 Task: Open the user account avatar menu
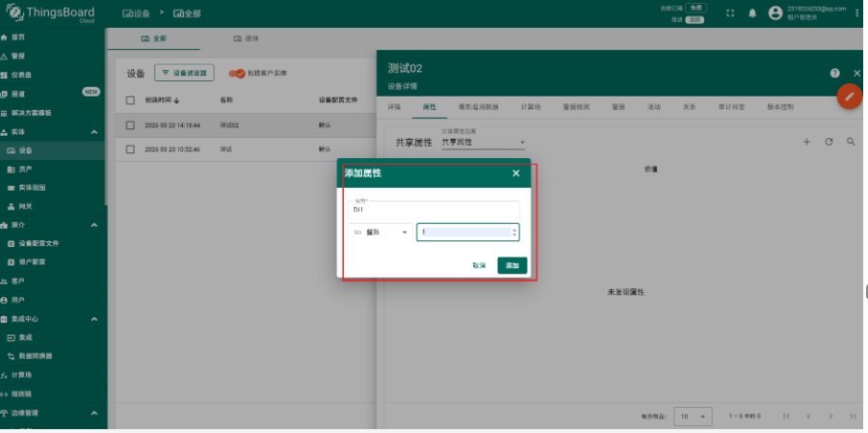click(x=776, y=14)
